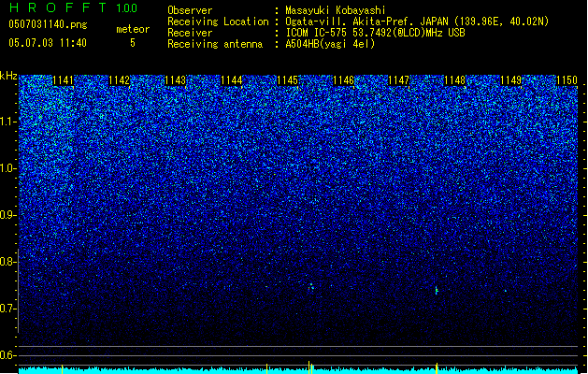
Task: Click the yellow spike below the 1148 echo
Action: (437, 368)
